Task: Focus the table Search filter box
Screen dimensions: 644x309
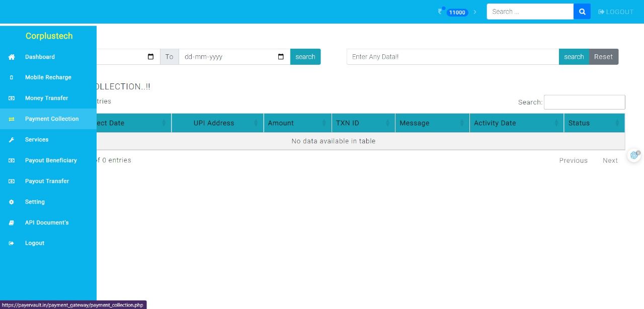Action: [585, 102]
